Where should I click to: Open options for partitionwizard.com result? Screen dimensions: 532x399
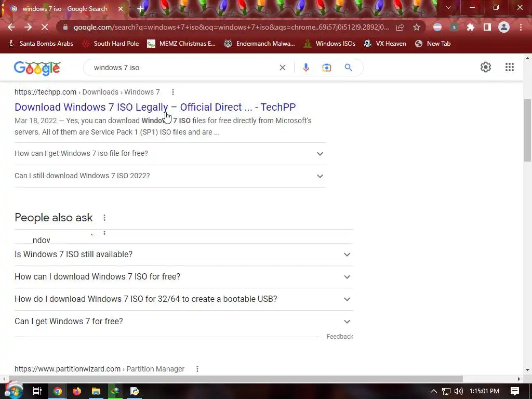click(x=197, y=369)
